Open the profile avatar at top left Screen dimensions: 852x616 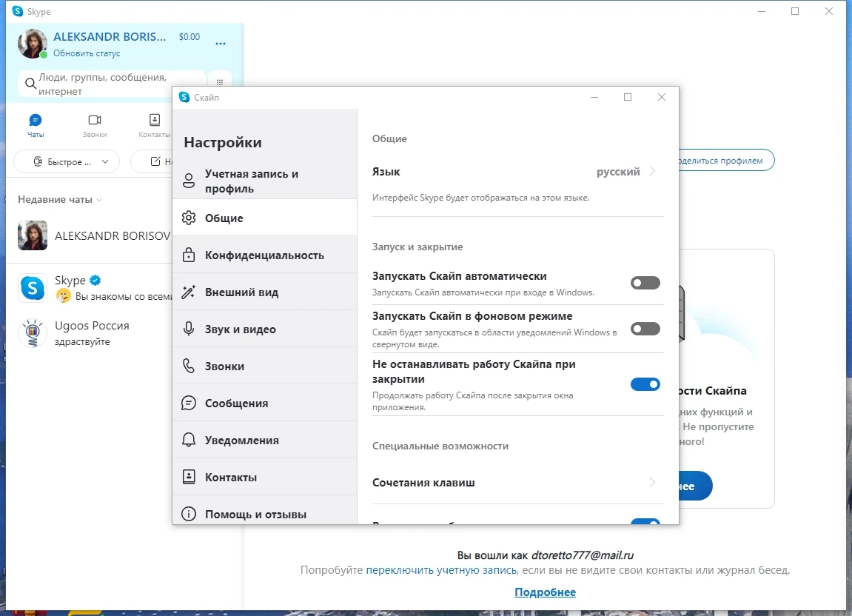coord(32,44)
